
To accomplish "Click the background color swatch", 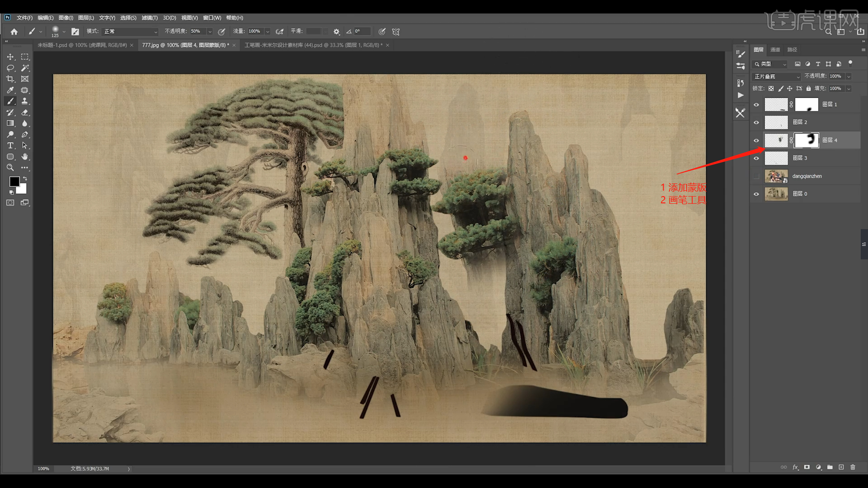I will (x=23, y=190).
